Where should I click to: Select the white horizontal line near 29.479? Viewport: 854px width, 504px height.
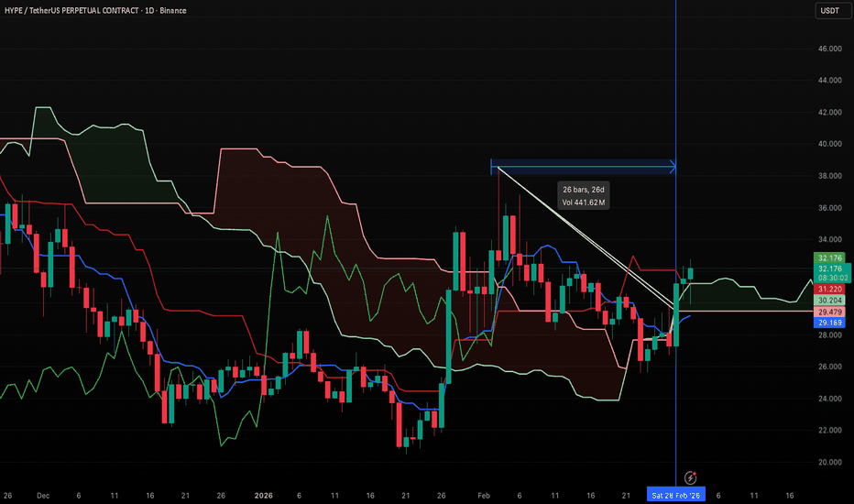(751, 312)
